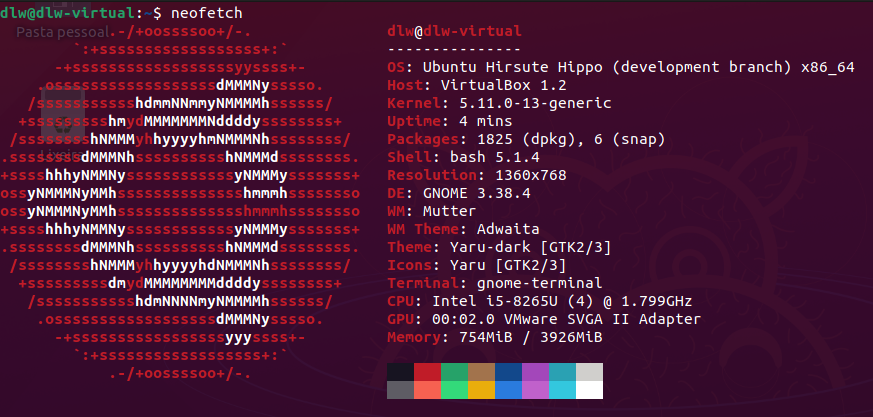
Task: Click Uptime value "4 mins"
Action: pos(486,121)
